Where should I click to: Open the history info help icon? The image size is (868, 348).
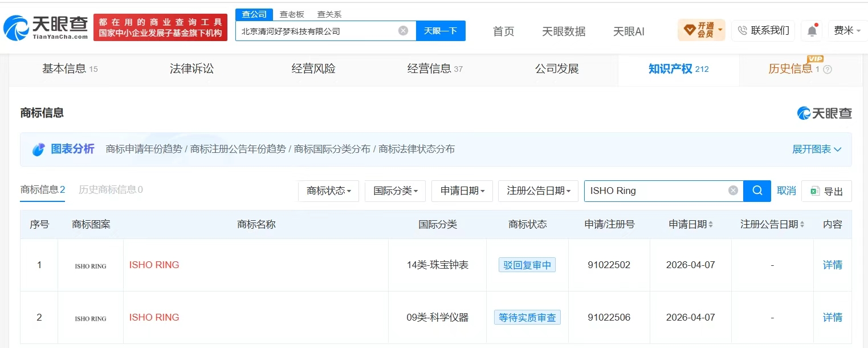[828, 69]
